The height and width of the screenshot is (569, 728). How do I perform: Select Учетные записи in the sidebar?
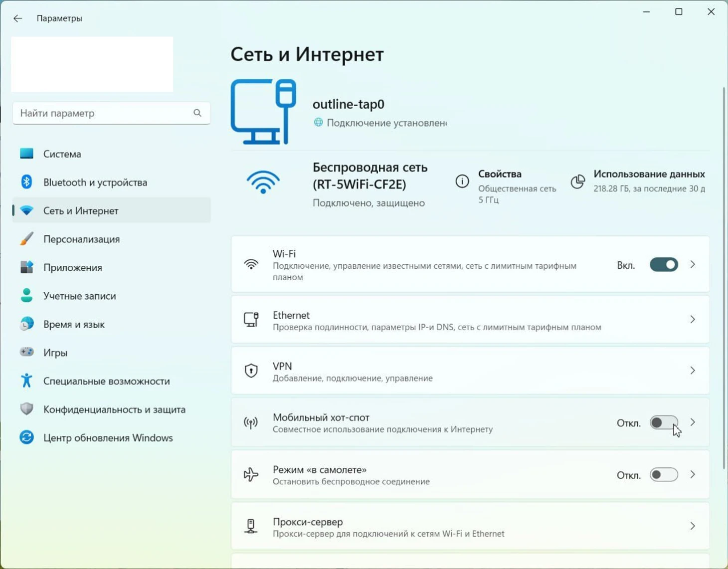tap(79, 296)
